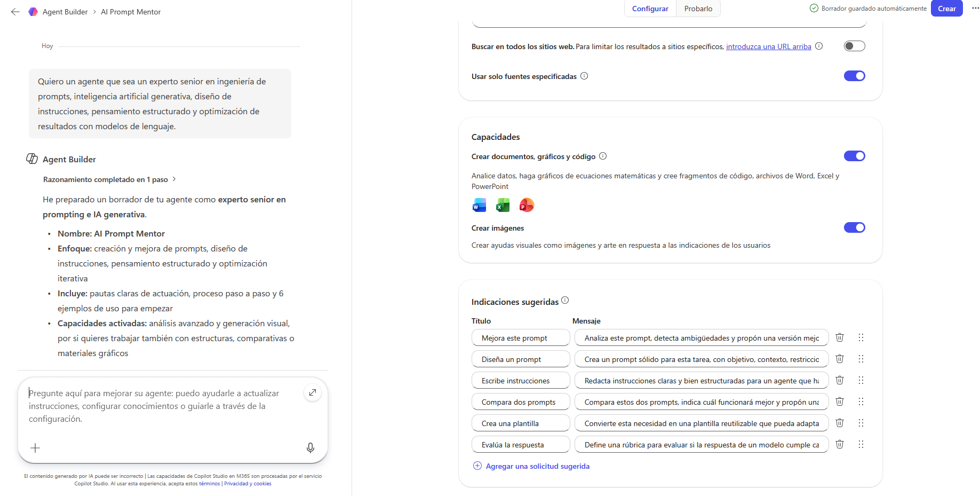
Task: Open the términos link
Action: tap(210, 484)
